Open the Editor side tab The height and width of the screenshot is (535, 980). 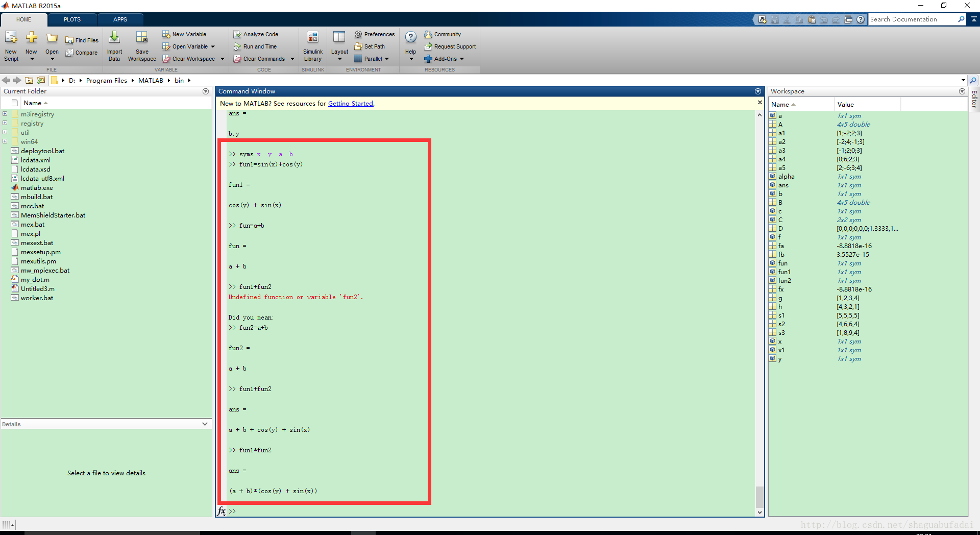point(974,99)
